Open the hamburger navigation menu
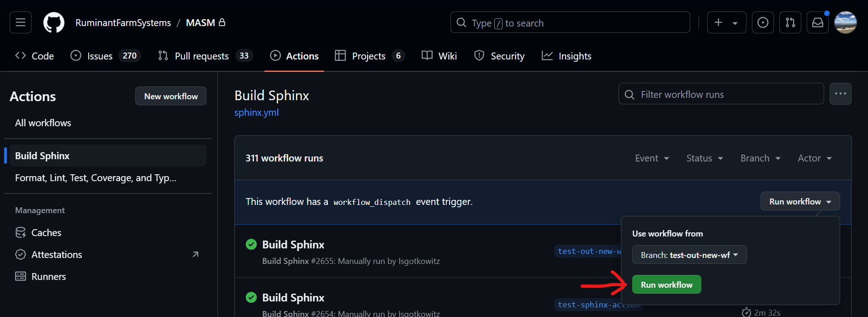The image size is (868, 317). click(21, 22)
